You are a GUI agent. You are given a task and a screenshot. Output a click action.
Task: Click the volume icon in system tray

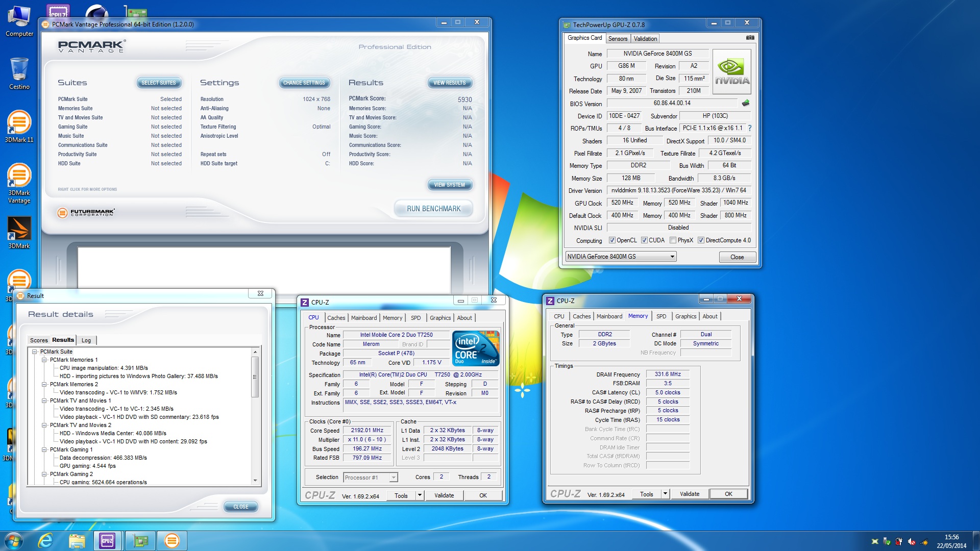[x=912, y=541]
